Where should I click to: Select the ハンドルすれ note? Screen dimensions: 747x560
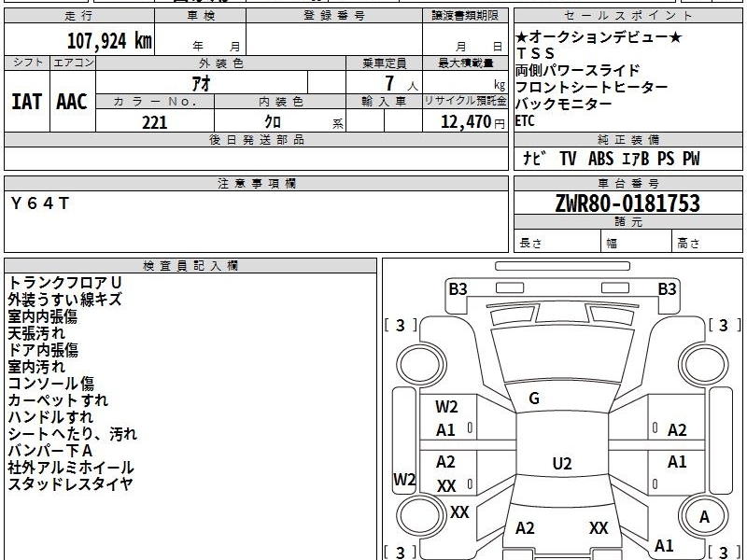50,416
